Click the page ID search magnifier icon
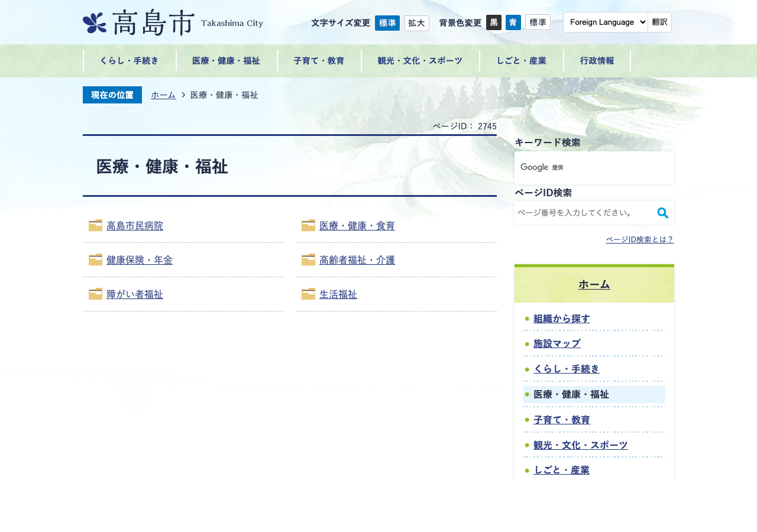 coord(663,213)
